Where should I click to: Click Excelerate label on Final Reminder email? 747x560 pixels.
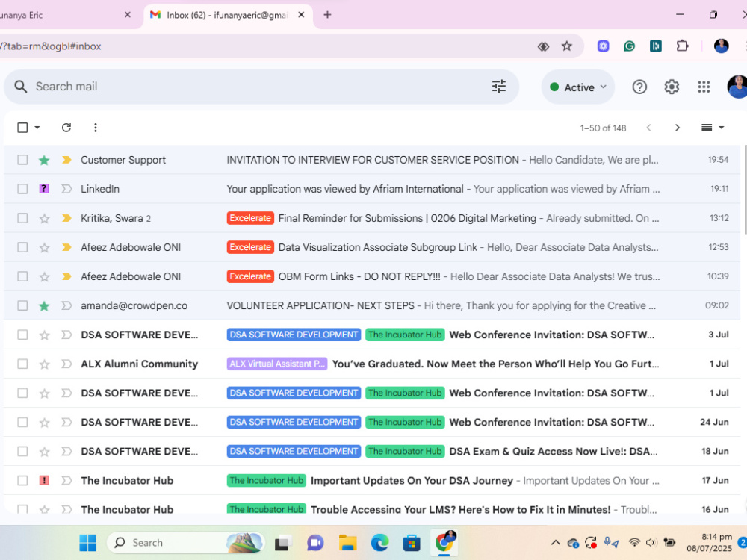coord(250,218)
